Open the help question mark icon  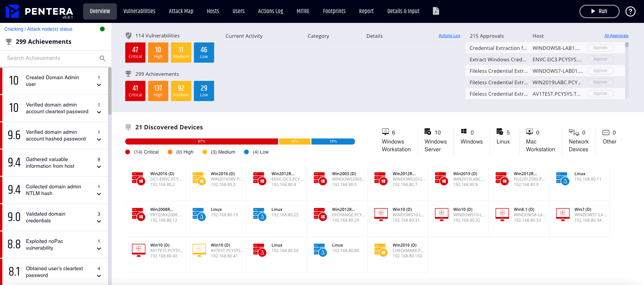click(630, 11)
